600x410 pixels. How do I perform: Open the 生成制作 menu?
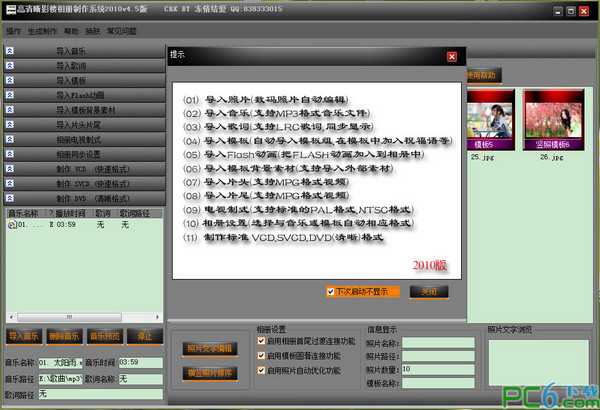pos(41,31)
